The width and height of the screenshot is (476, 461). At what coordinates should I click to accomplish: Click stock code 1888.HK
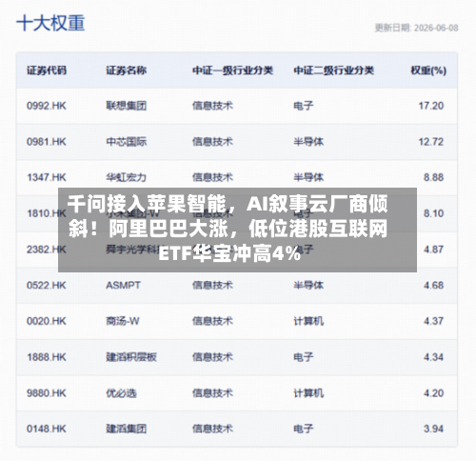47,357
